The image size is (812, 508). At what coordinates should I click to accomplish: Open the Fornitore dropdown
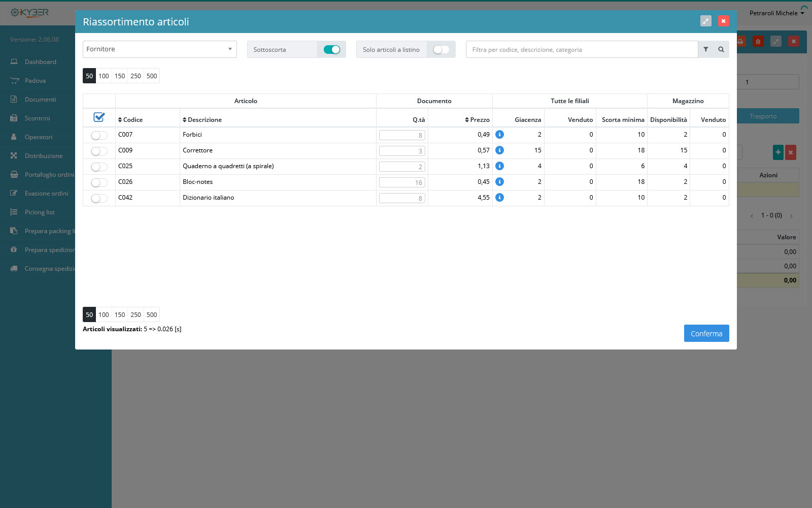click(160, 49)
